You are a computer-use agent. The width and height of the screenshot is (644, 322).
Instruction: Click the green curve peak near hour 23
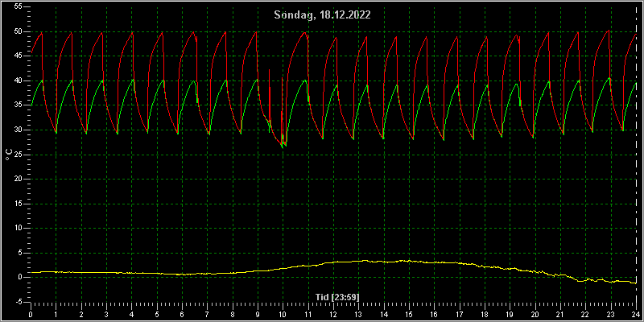point(609,78)
